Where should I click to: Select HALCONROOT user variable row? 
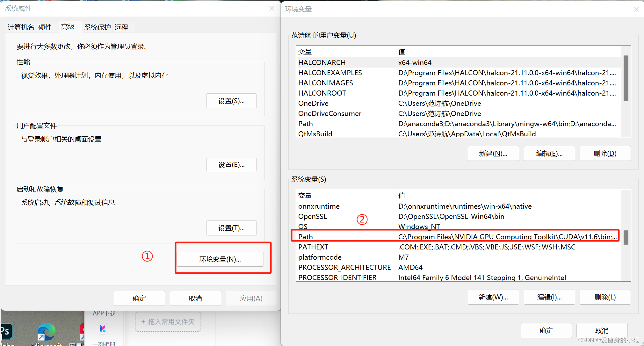(322, 93)
